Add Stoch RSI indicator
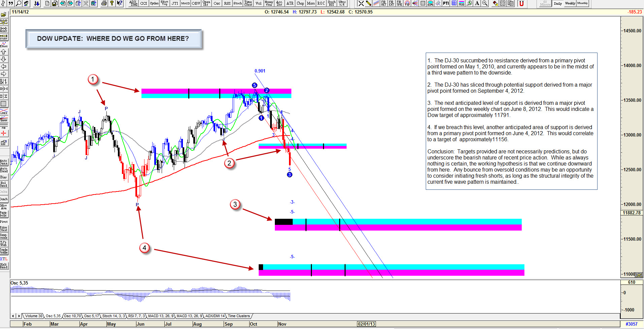The height and width of the screenshot is (329, 644). click(x=331, y=3)
